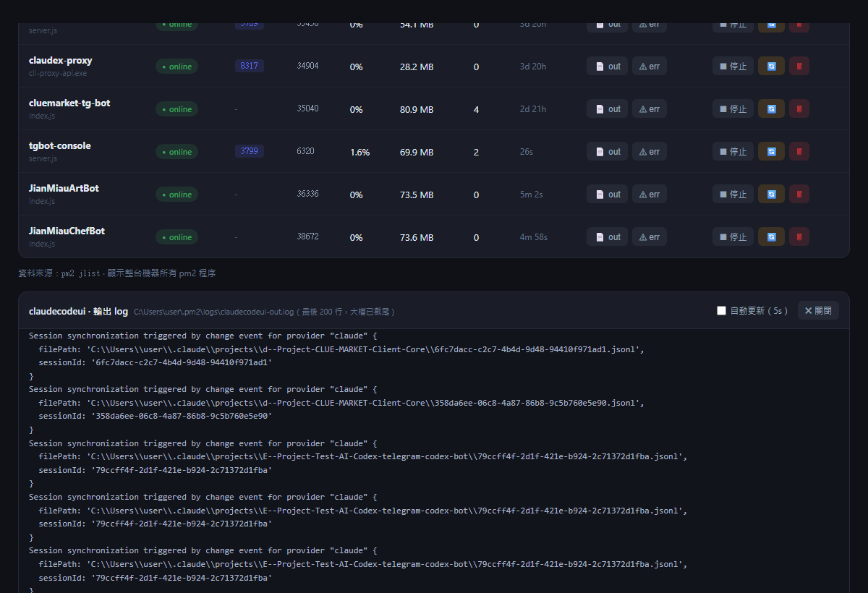Restart the claudex-proxy process
The width and height of the screenshot is (868, 593).
[771, 67]
